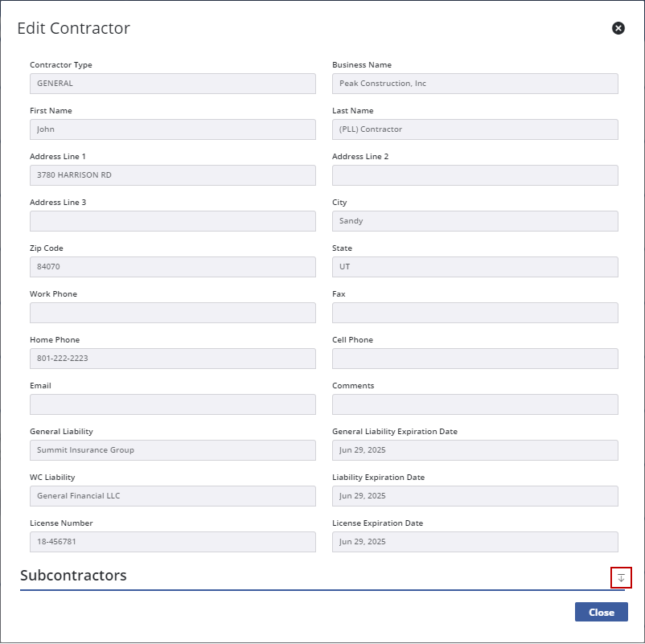Click the Contractor Type field
The image size is (645, 644).
click(172, 84)
